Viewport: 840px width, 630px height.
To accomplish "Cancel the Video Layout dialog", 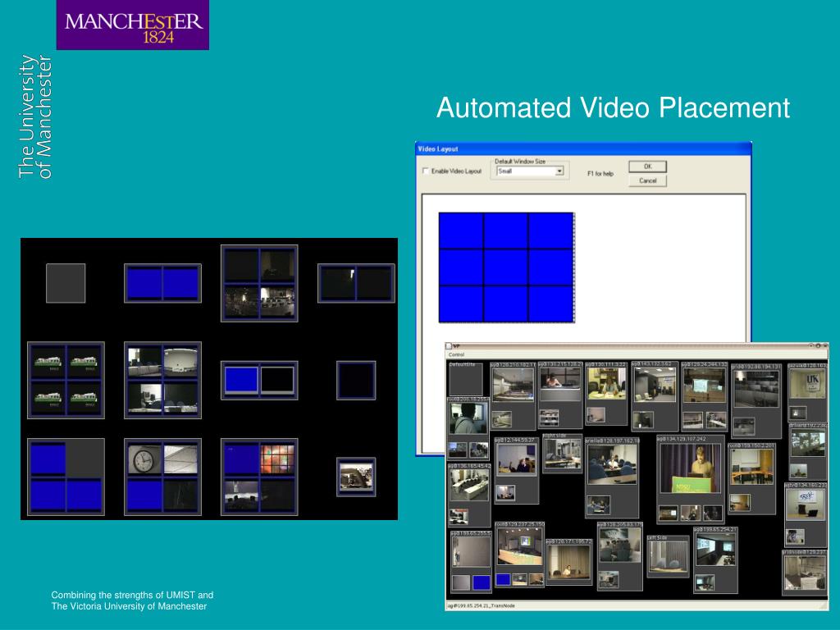I will [648, 181].
